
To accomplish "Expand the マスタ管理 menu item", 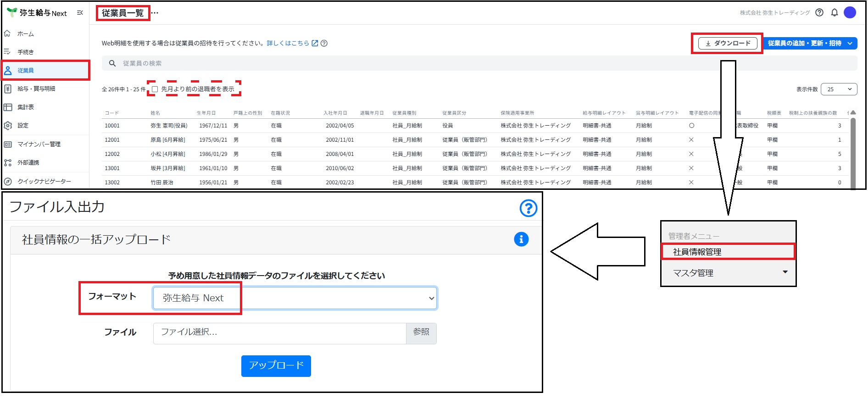I will pyautogui.click(x=729, y=273).
